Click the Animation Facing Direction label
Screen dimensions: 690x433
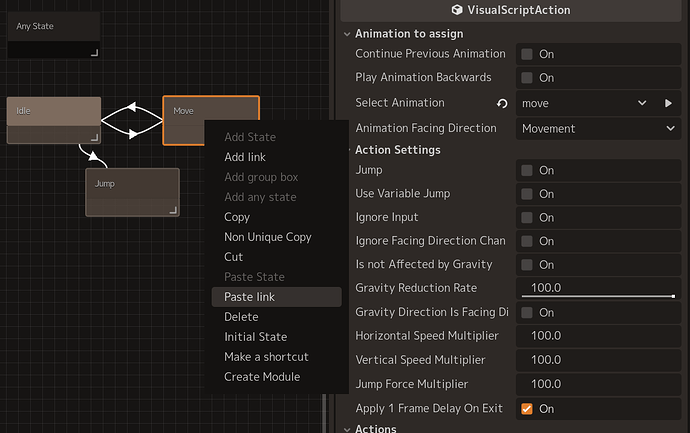click(x=426, y=128)
